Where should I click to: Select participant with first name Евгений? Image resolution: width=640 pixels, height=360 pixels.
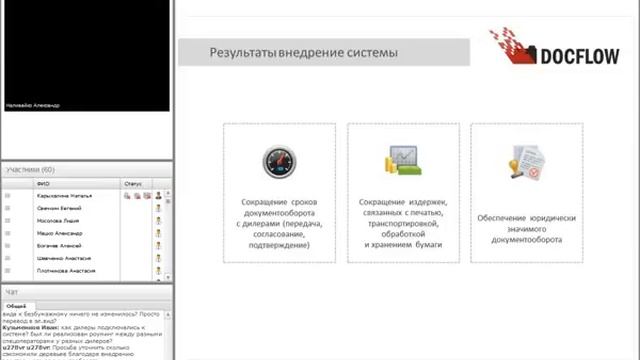pyautogui.click(x=59, y=208)
